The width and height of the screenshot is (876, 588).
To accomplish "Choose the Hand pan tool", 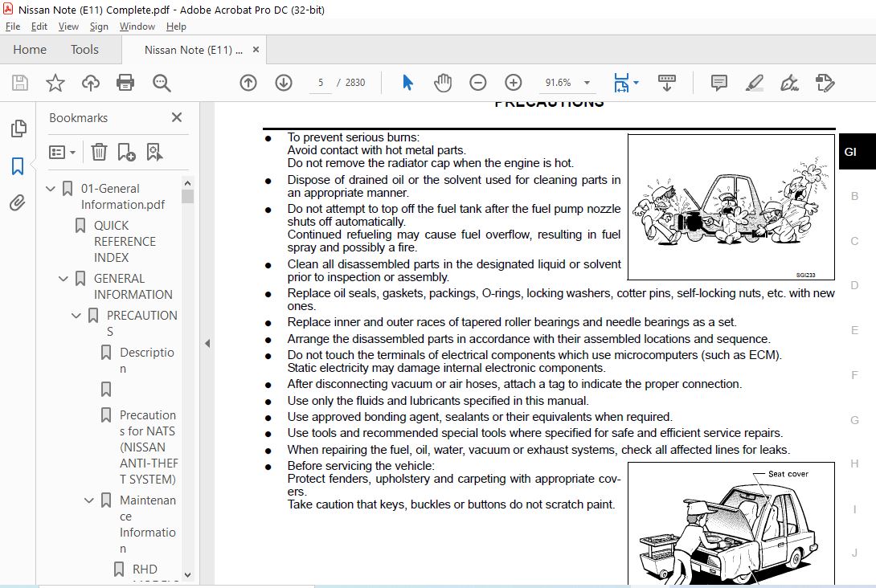I will pos(443,84).
